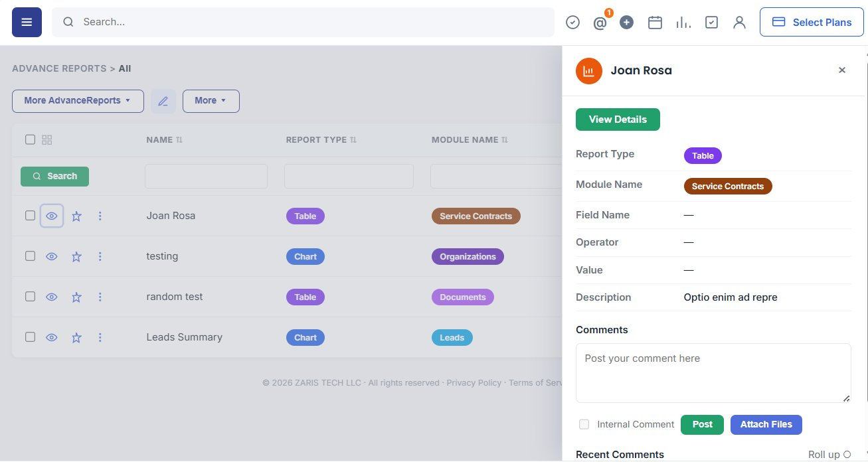The height and width of the screenshot is (462, 868).
Task: Close the Joan Rosa detail panel
Action: coord(842,70)
